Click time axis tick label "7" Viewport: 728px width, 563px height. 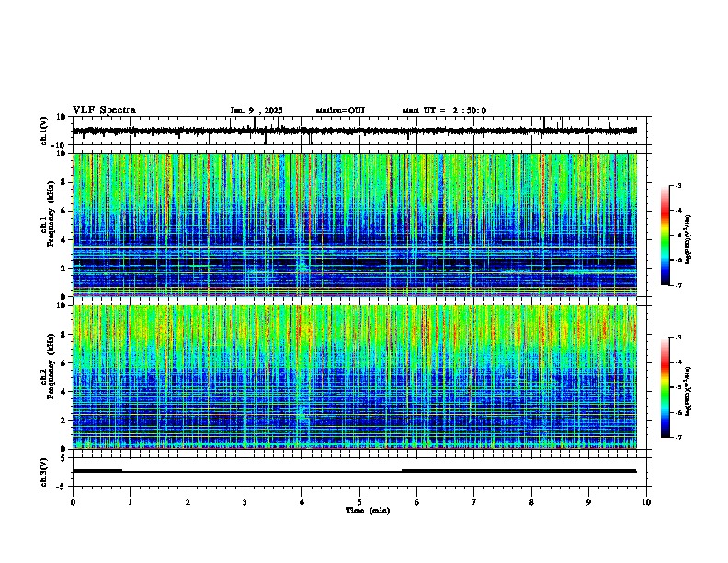[474, 502]
